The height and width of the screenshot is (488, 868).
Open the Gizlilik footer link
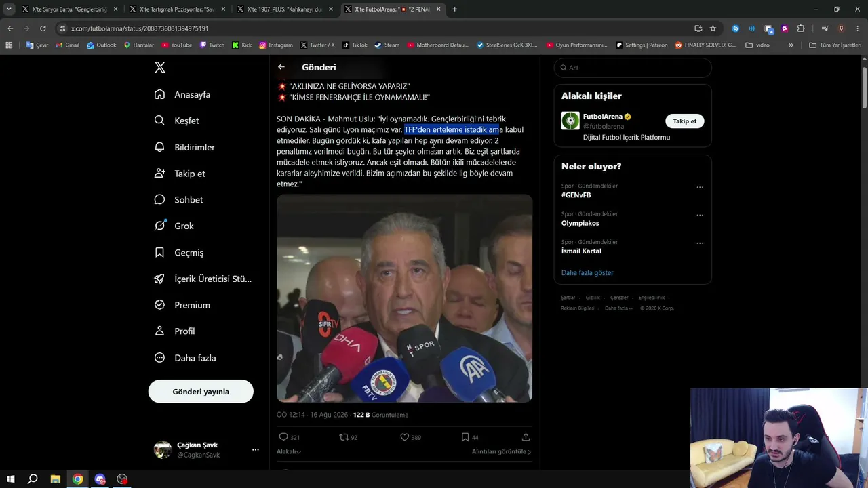point(593,298)
